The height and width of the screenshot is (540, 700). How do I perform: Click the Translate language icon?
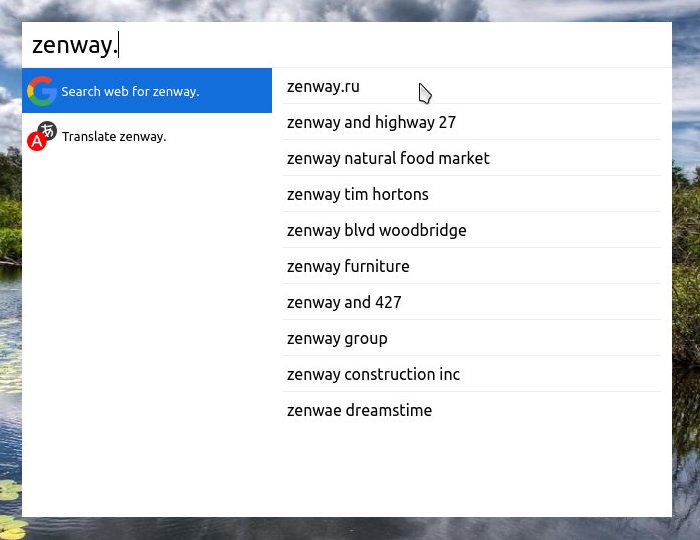pyautogui.click(x=42, y=136)
